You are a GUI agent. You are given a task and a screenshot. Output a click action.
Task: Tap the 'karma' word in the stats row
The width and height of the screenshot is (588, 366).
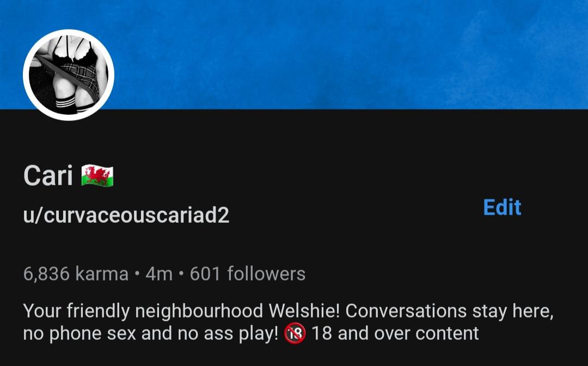[102, 274]
